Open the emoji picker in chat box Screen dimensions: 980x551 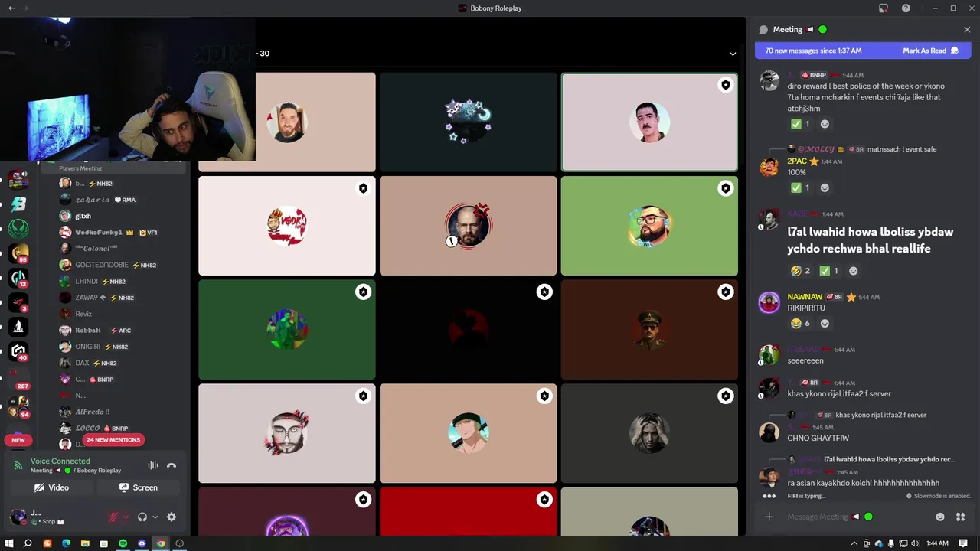tap(940, 517)
